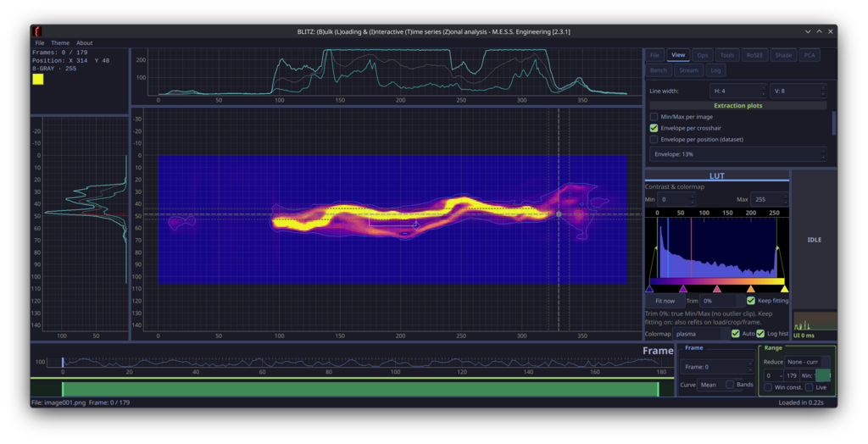Open the Curve Mean dropdown
Viewport: 868px width, 444px height.
pos(710,384)
